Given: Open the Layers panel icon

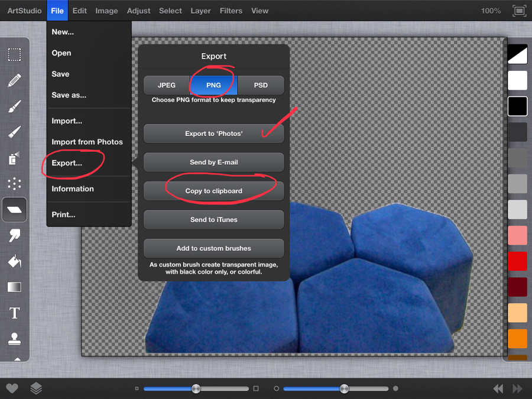Looking at the screenshot, I should point(36,388).
